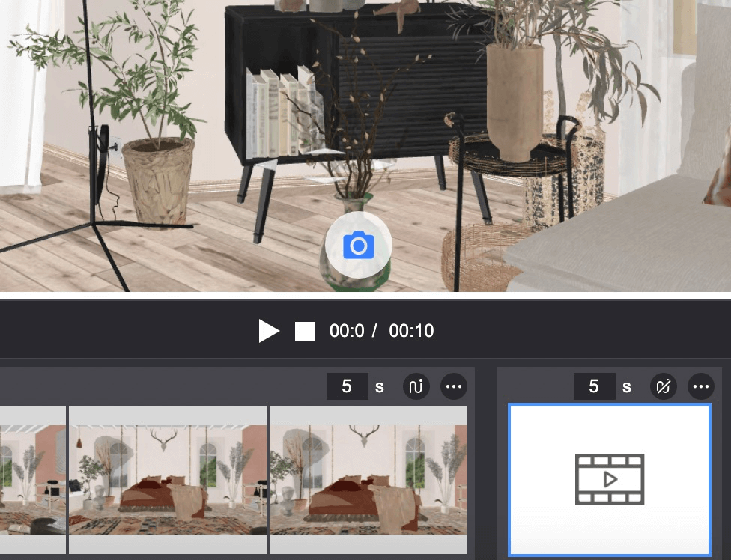Image resolution: width=731 pixels, height=560 pixels.
Task: Click the blue camera capture icon
Action: [358, 246]
